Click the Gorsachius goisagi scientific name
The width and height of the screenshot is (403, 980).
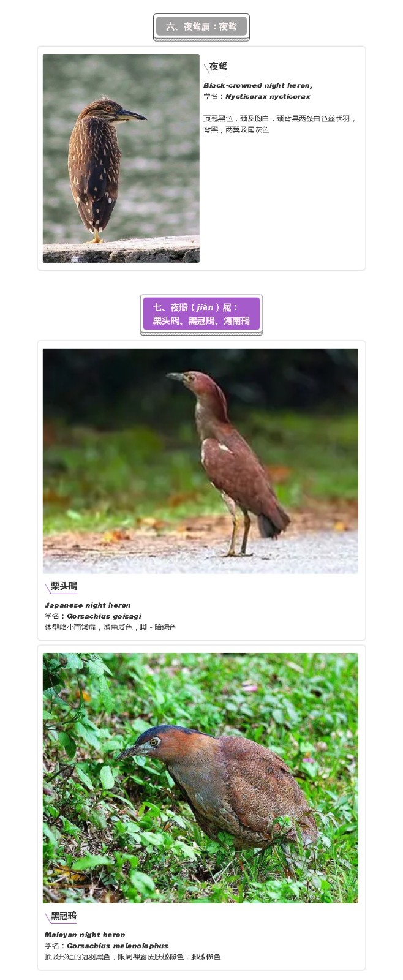point(104,616)
